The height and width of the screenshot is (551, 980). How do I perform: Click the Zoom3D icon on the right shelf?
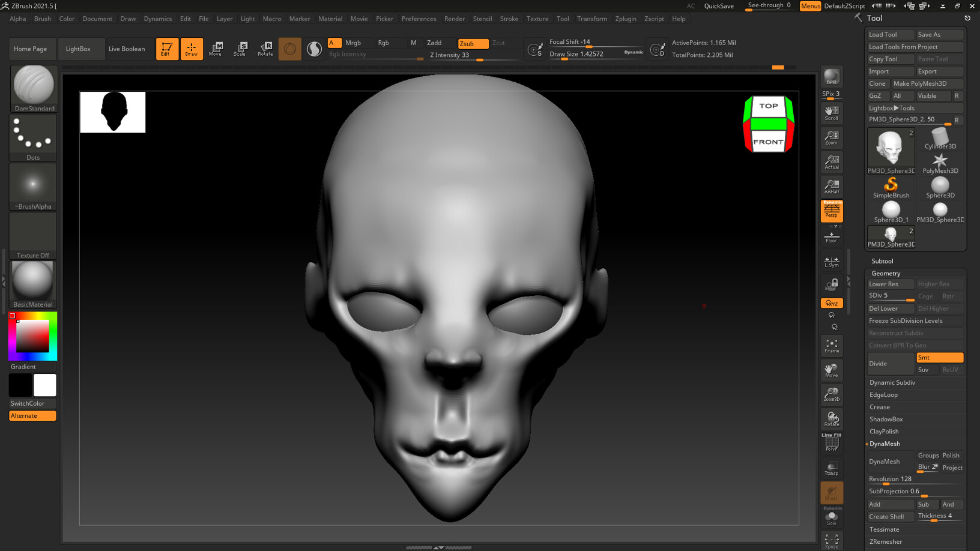(x=832, y=394)
